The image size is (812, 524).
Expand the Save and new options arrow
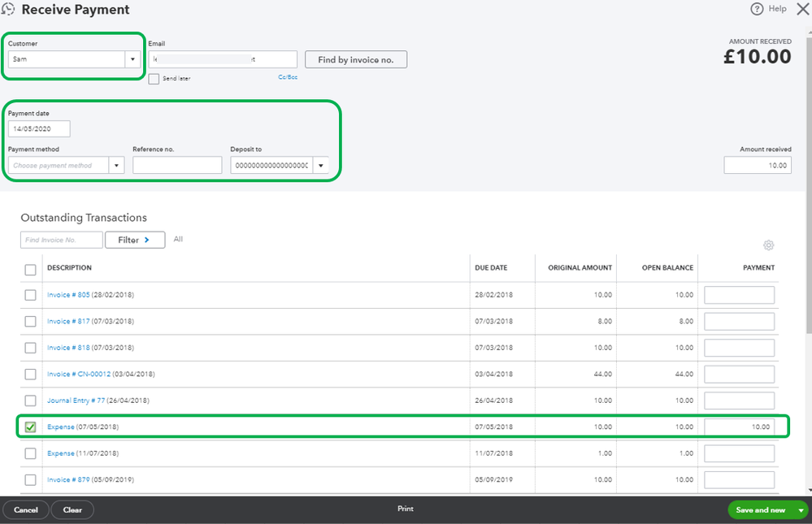801,510
